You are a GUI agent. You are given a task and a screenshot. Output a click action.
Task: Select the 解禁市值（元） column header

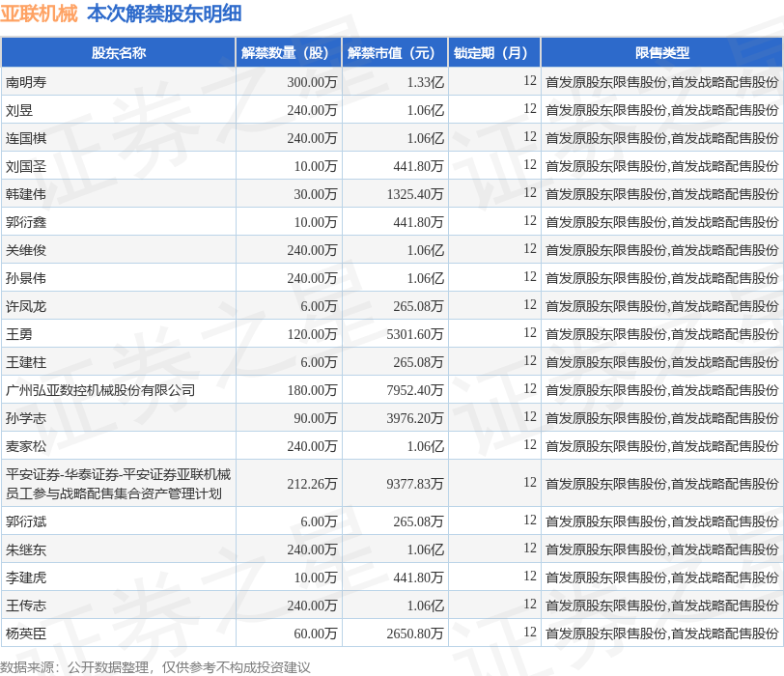(x=394, y=53)
